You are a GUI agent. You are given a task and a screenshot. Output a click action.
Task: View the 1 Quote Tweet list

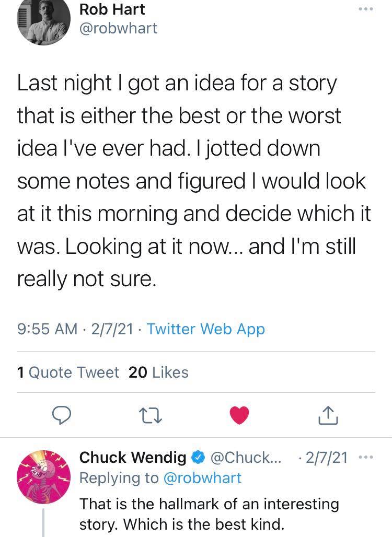(x=68, y=372)
